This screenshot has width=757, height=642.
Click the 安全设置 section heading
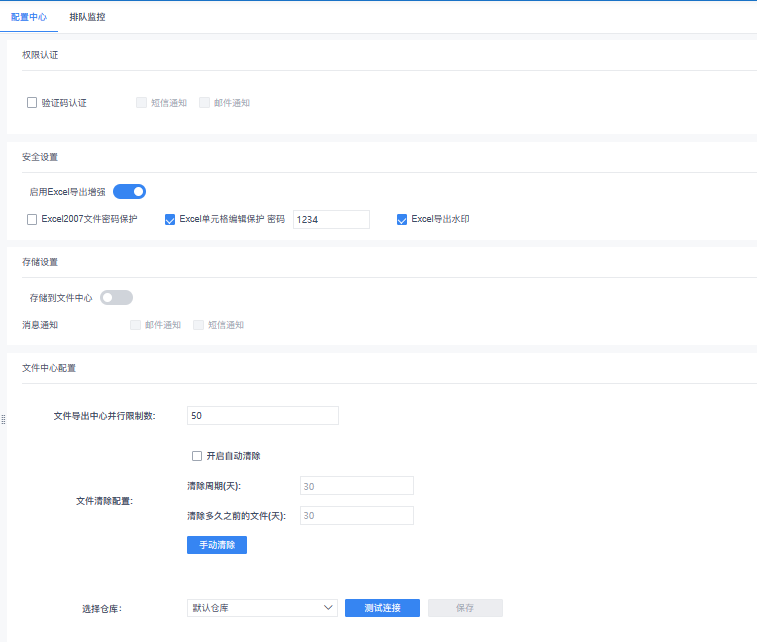tap(40, 157)
